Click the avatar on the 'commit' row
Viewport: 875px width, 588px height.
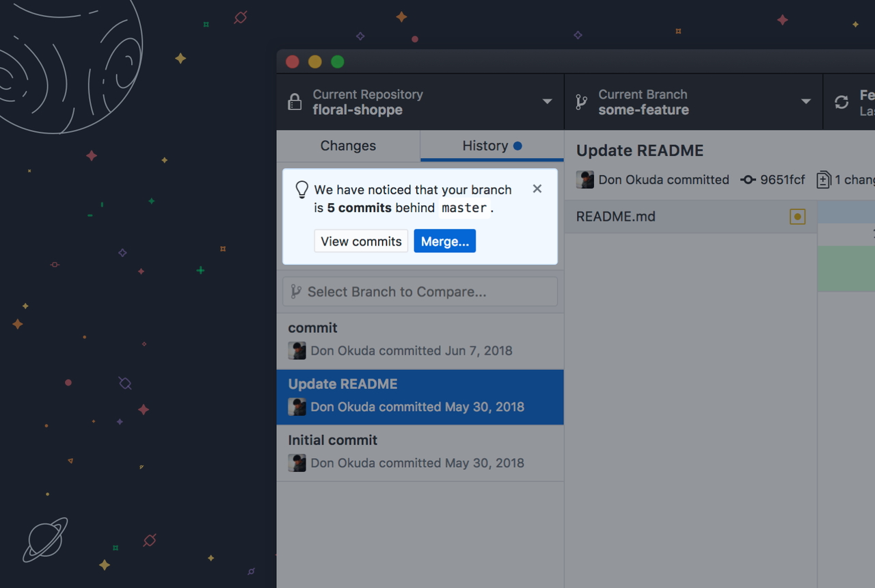point(297,351)
